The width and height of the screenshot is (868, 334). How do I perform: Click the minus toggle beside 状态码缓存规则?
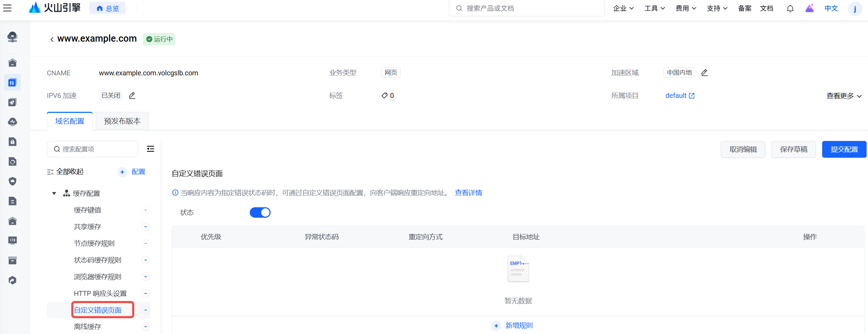[146, 260]
